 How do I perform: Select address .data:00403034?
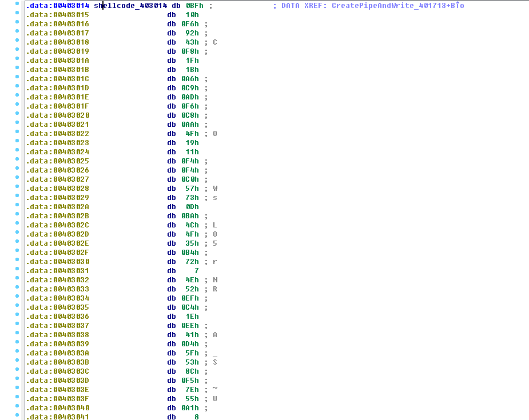58,298
